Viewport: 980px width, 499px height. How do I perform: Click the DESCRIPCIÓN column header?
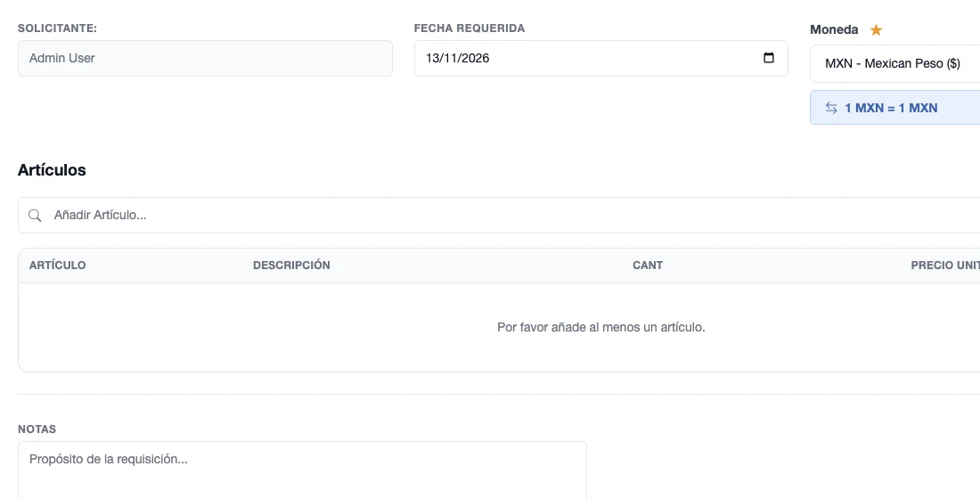(291, 266)
